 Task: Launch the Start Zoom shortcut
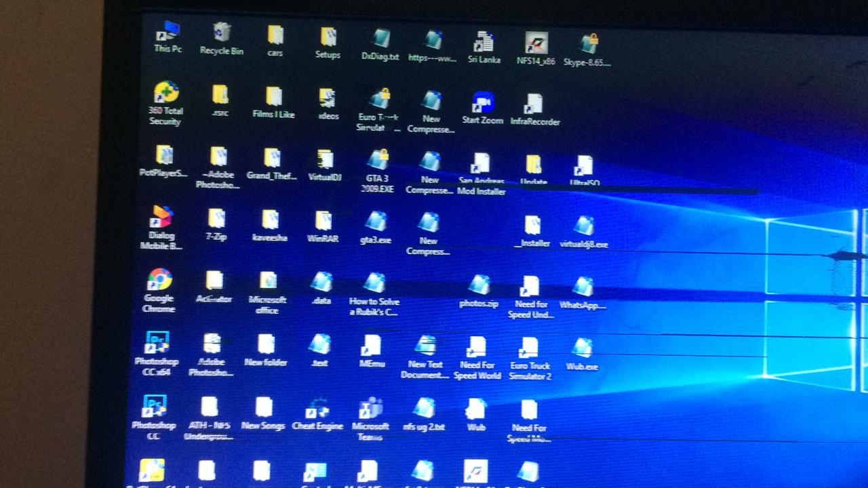483,108
